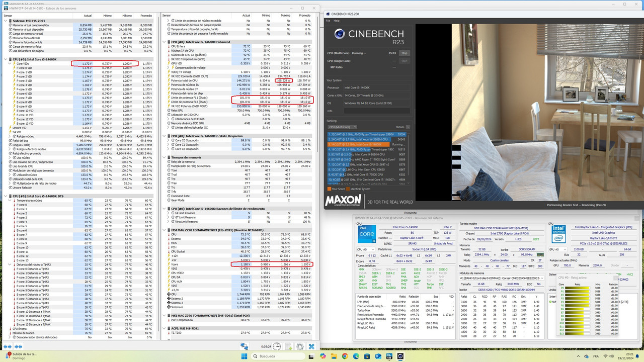Select the Command Rate row in memory timings
644x362 pixels.
pos(238,196)
